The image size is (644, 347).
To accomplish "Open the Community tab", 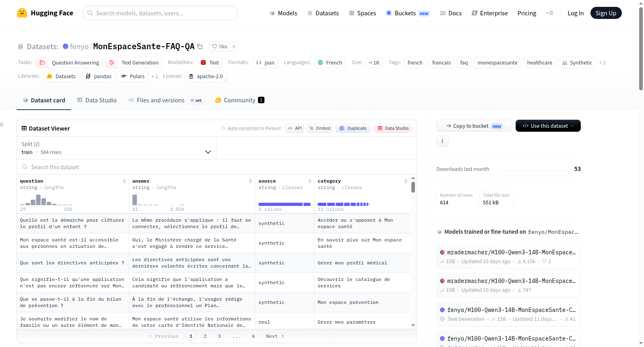I will (240, 100).
